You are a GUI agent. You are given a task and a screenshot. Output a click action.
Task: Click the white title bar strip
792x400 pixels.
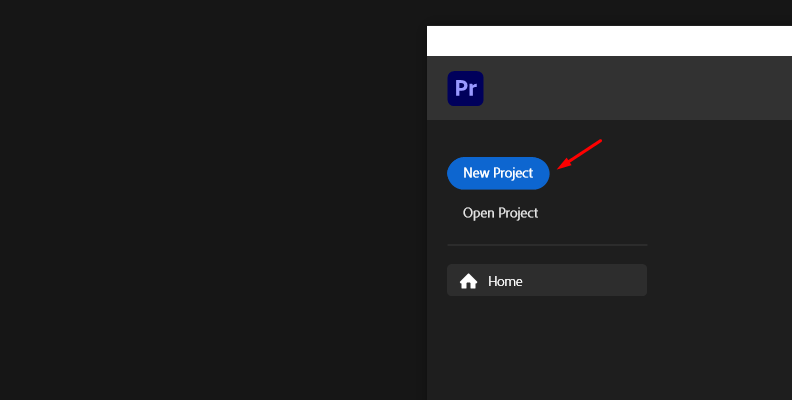point(609,41)
